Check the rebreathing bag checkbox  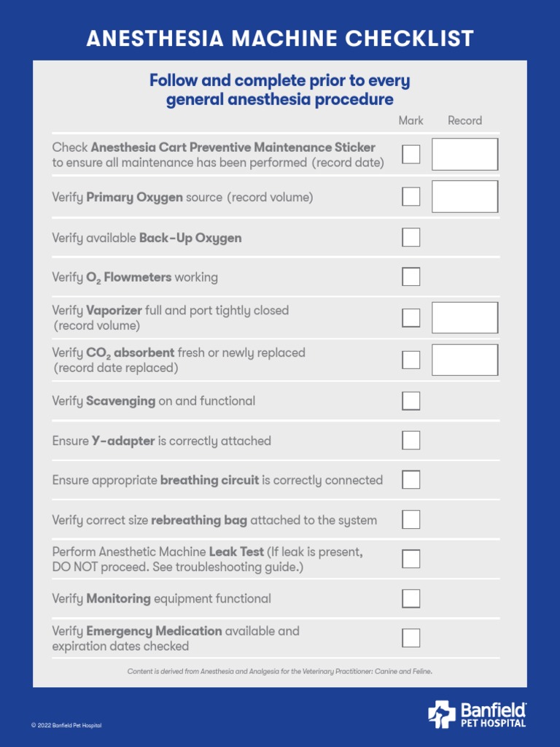pos(411,520)
